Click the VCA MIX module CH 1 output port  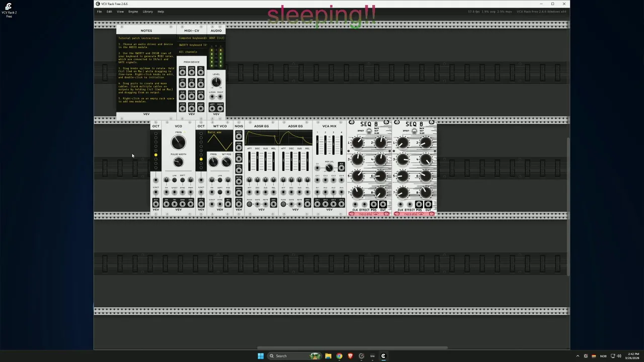pos(317,204)
